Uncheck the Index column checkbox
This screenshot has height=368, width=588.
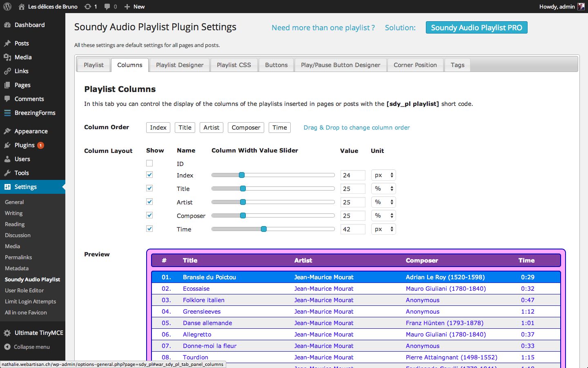coord(149,175)
